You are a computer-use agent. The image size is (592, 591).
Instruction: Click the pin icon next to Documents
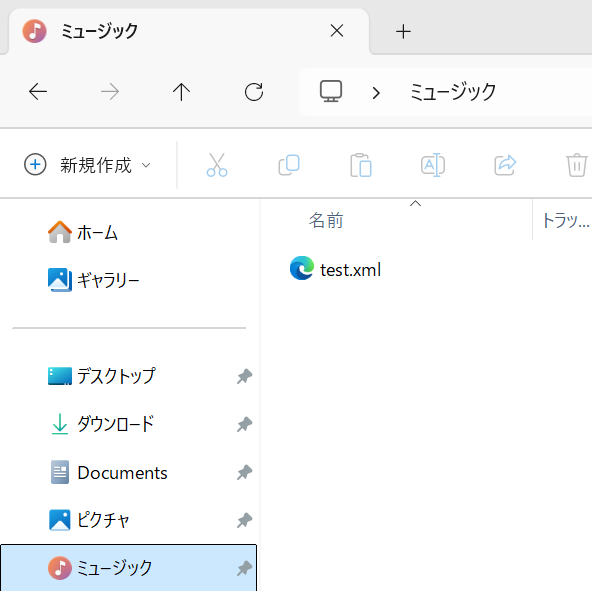pos(244,472)
